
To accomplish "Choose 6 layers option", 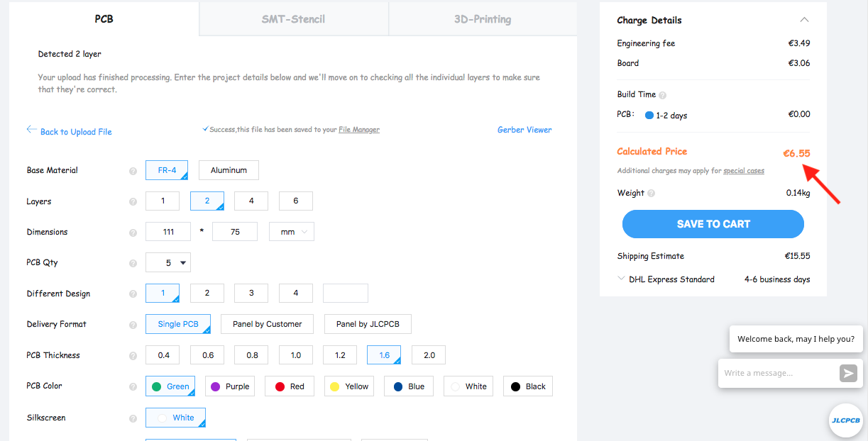I will [296, 201].
